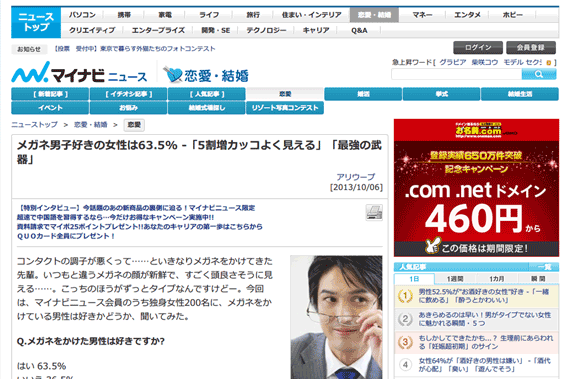Open the 一覧 link in 人気記事

point(545,267)
